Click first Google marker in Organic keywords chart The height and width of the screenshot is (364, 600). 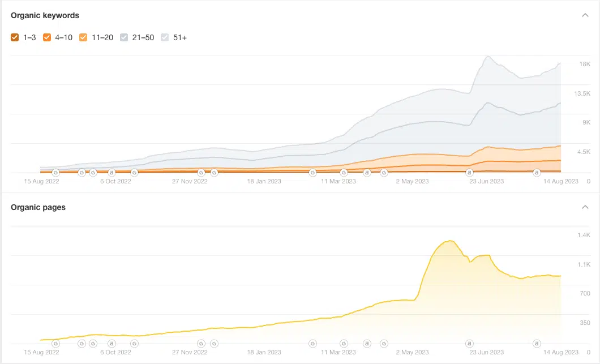tap(55, 172)
